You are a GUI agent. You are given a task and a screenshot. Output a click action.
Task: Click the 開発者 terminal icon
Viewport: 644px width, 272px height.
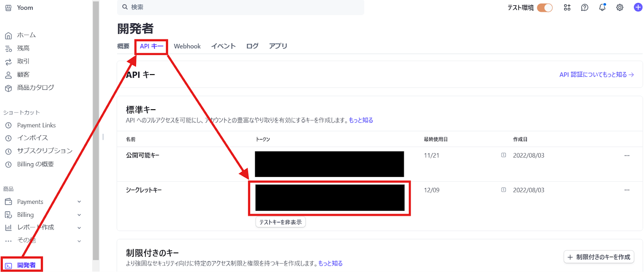pos(8,266)
